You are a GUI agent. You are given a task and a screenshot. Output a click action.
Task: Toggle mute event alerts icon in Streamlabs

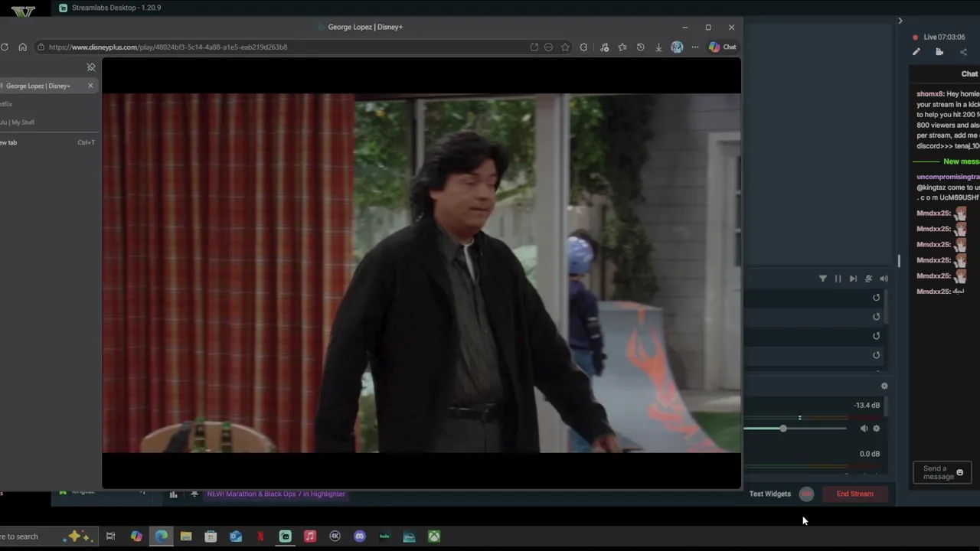click(x=868, y=279)
